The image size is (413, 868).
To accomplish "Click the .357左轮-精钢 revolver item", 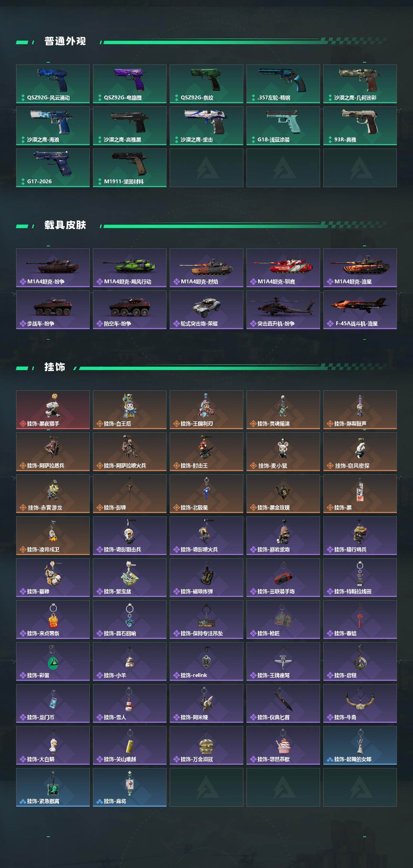I will [x=283, y=84].
